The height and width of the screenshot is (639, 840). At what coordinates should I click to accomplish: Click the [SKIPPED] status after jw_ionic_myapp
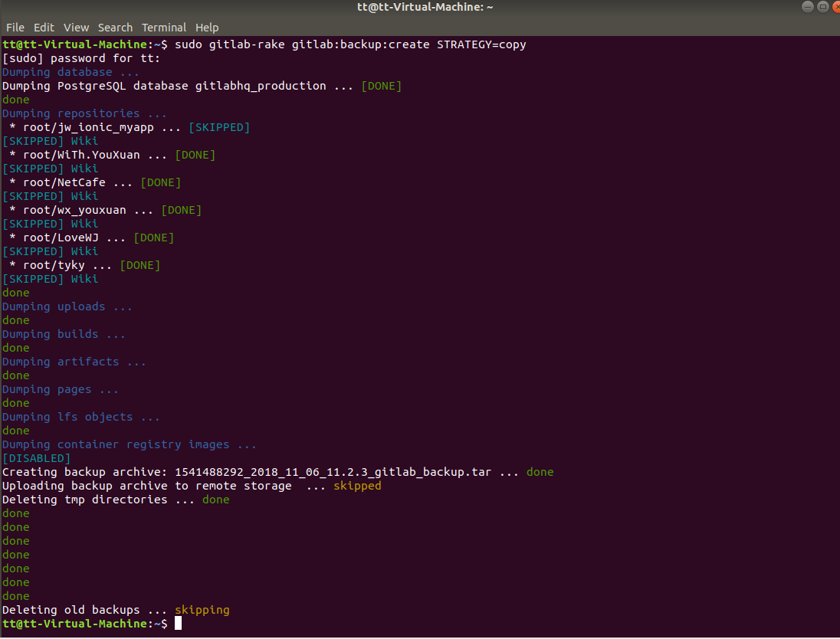coord(219,127)
